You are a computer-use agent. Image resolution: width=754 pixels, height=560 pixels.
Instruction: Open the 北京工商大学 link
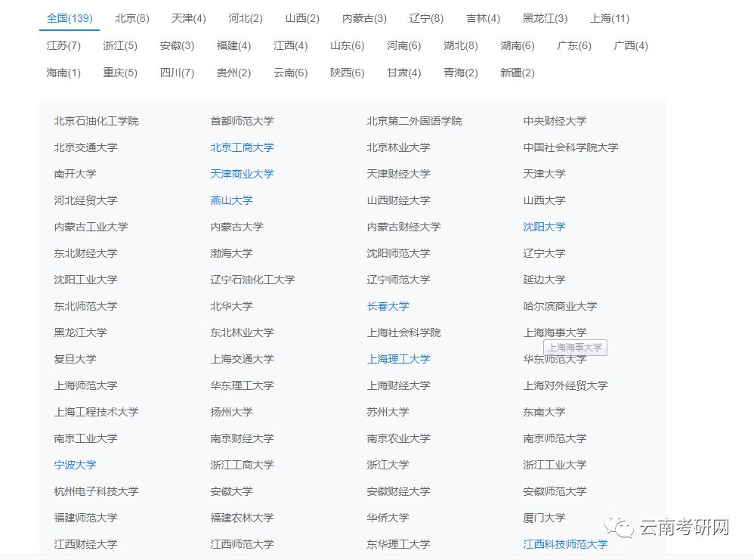pos(242,147)
